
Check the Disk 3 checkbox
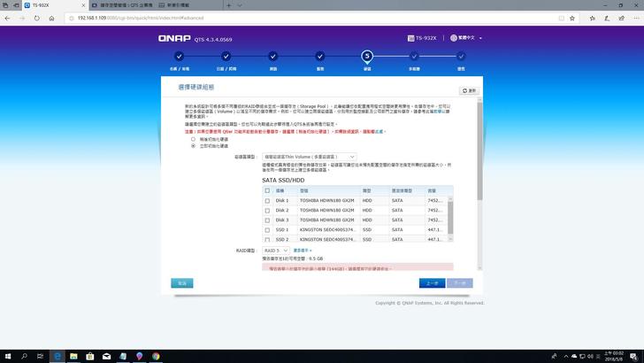(267, 220)
